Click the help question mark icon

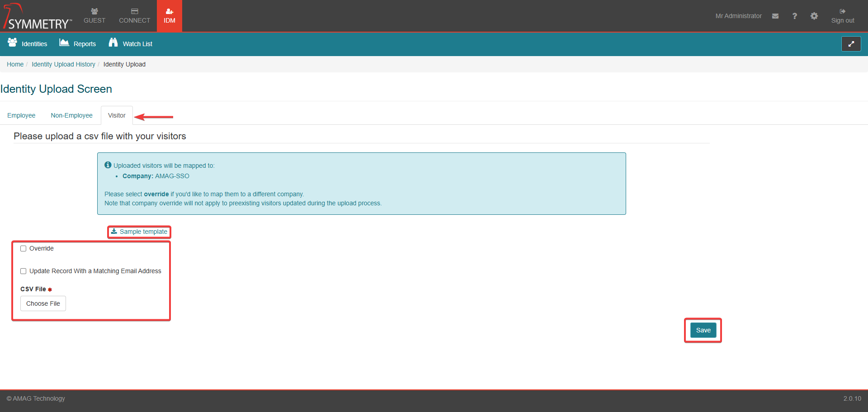pos(794,16)
